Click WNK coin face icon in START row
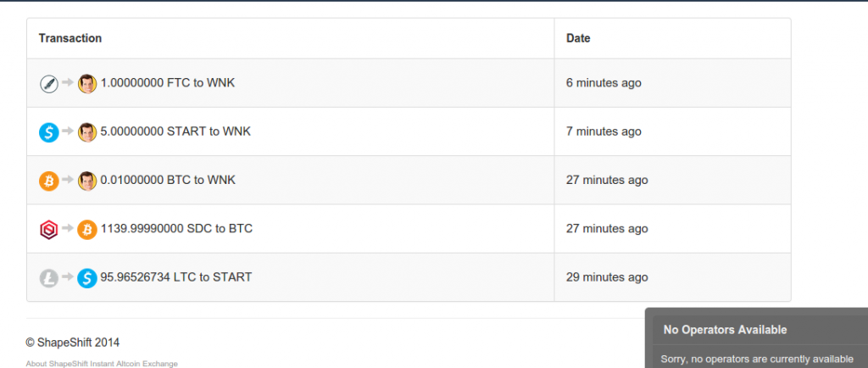868x368 pixels. (x=87, y=132)
